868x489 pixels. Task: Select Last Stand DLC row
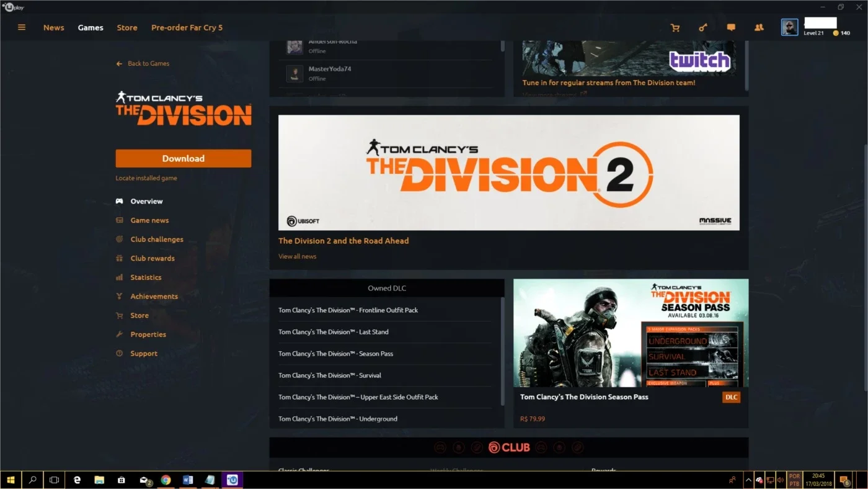click(x=385, y=332)
